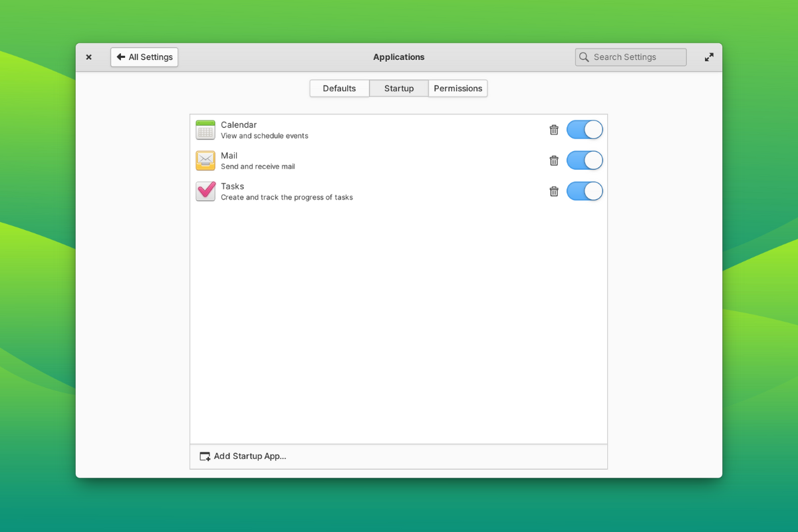Click the search magnifier icon
Screen dimensions: 798x532
click(584, 57)
